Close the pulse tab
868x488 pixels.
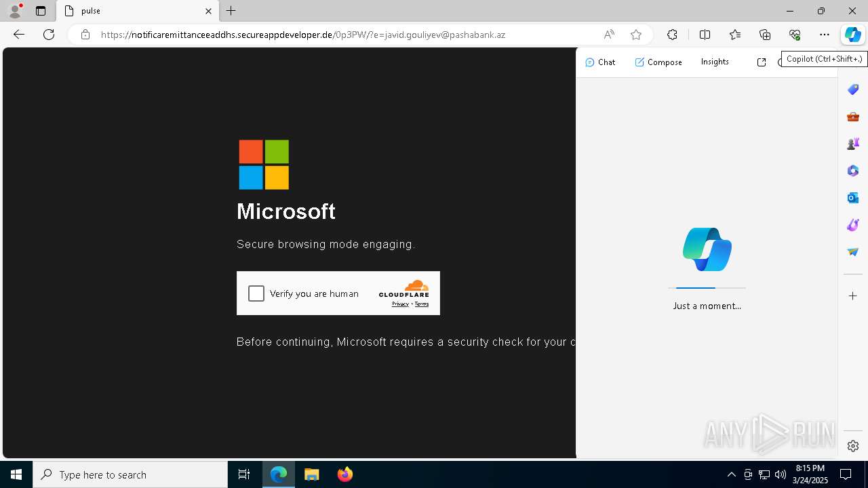[x=208, y=11]
